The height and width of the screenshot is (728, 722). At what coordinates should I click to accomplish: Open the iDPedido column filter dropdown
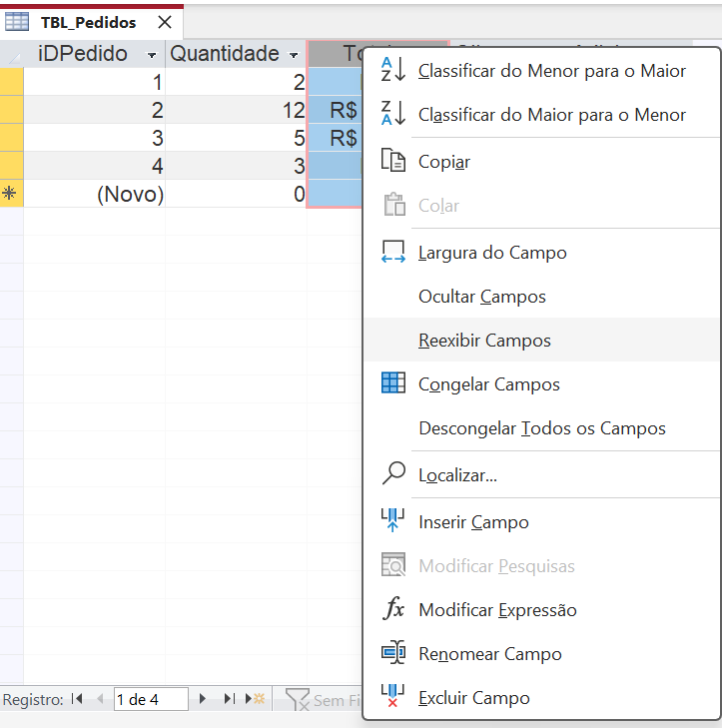coord(152,56)
